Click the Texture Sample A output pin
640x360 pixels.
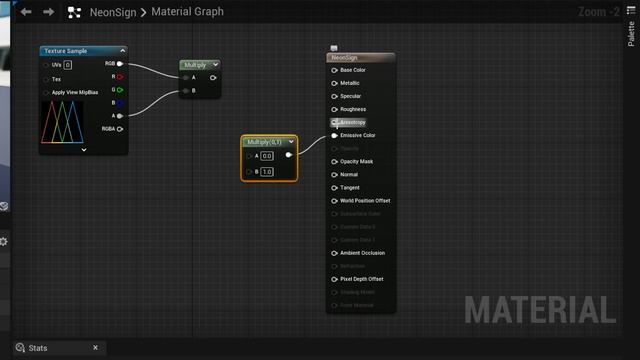pos(120,116)
